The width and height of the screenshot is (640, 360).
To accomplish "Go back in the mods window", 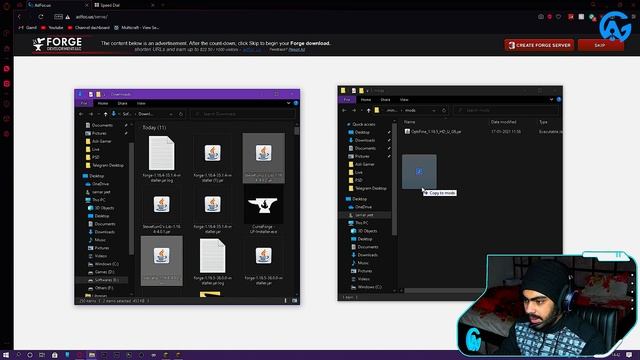I will (344, 110).
